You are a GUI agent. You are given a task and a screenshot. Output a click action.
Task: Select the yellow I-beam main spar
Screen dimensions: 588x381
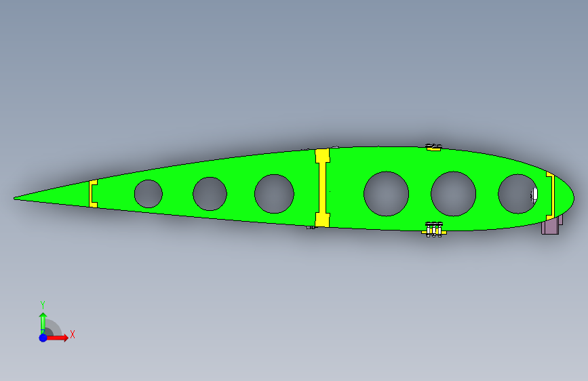(x=323, y=188)
